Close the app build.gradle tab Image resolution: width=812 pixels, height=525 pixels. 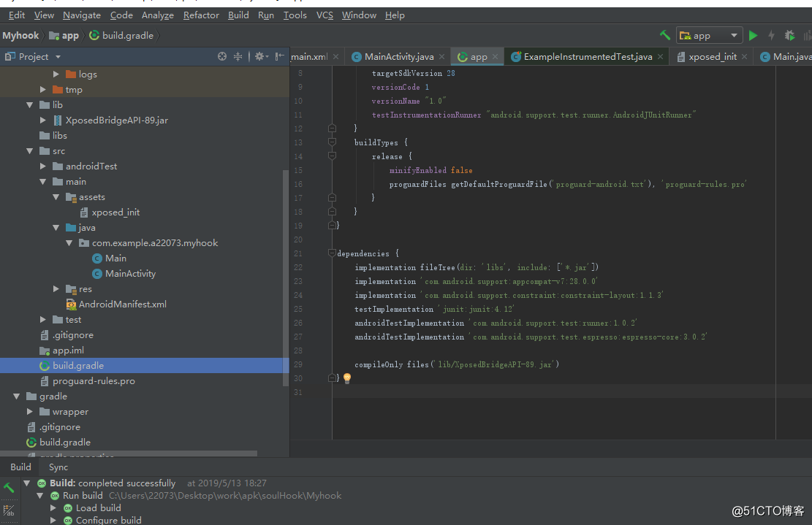tap(495, 57)
